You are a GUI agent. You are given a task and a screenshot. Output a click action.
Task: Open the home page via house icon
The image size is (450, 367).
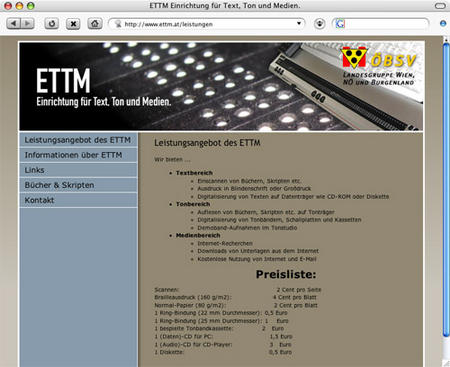pos(95,24)
